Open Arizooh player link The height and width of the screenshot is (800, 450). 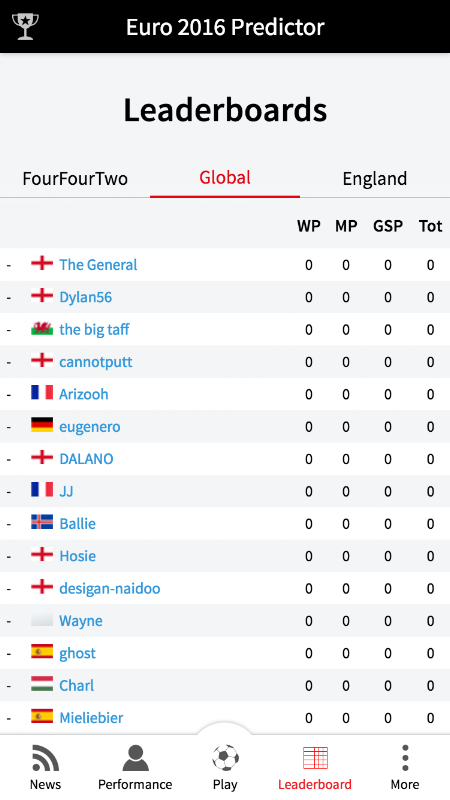pyautogui.click(x=84, y=394)
